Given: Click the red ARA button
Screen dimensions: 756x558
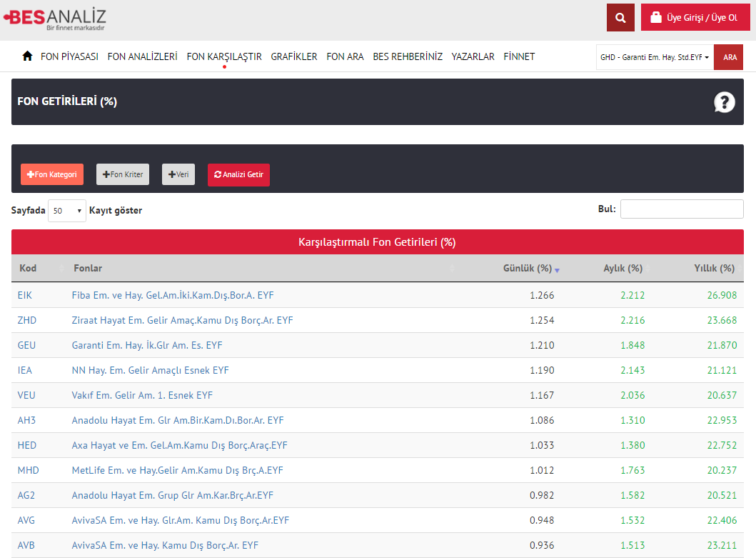Looking at the screenshot, I should [x=729, y=57].
